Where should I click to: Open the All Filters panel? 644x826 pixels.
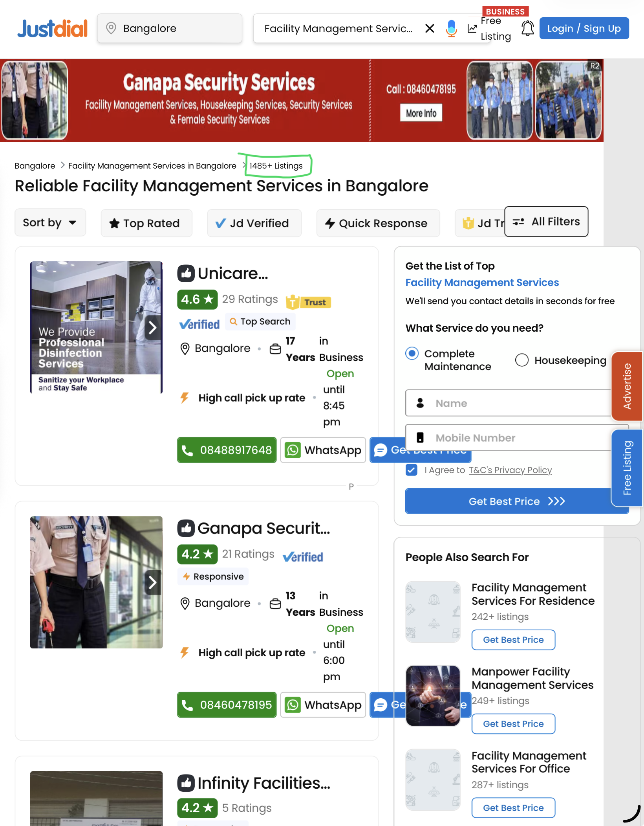pos(546,222)
